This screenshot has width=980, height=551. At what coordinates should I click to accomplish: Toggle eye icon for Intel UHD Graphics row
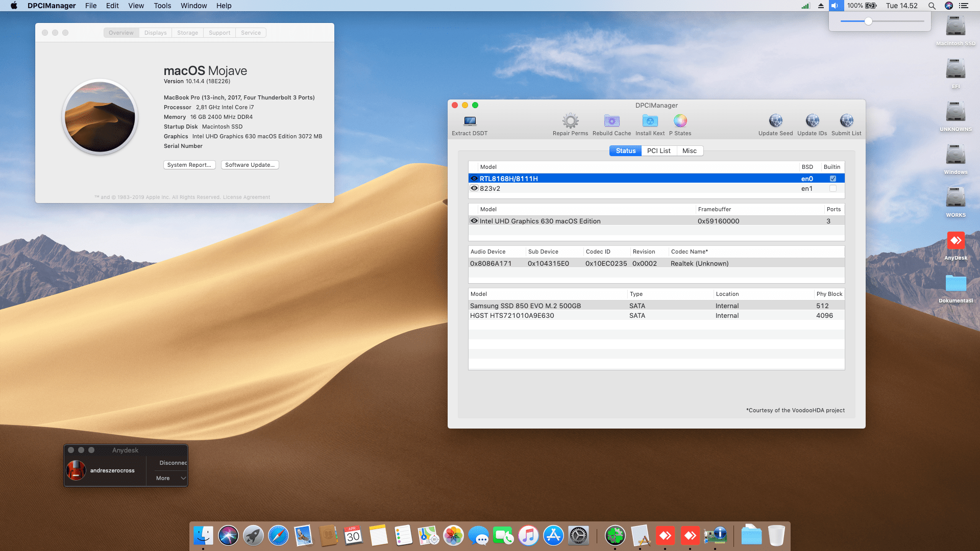point(474,221)
